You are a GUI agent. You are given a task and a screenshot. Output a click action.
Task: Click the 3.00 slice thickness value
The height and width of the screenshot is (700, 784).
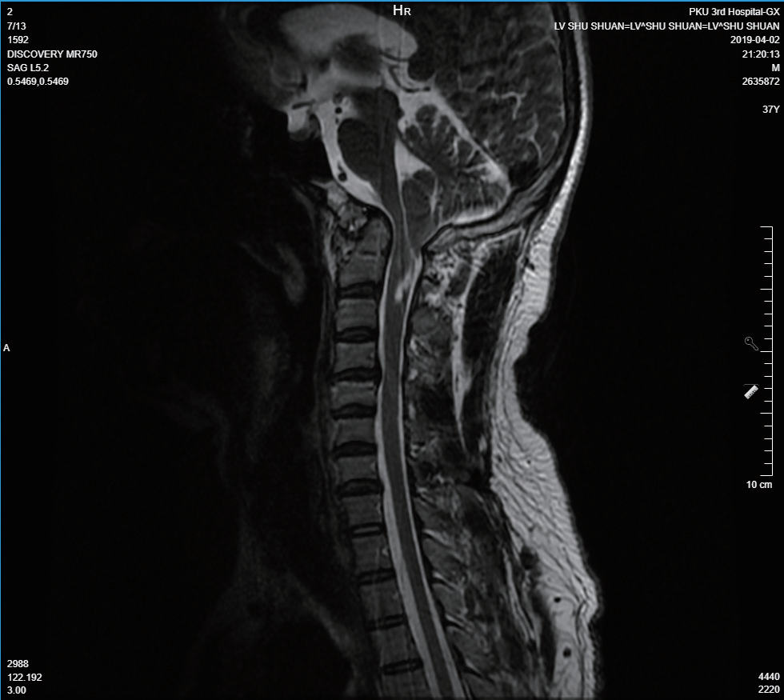coord(16,690)
